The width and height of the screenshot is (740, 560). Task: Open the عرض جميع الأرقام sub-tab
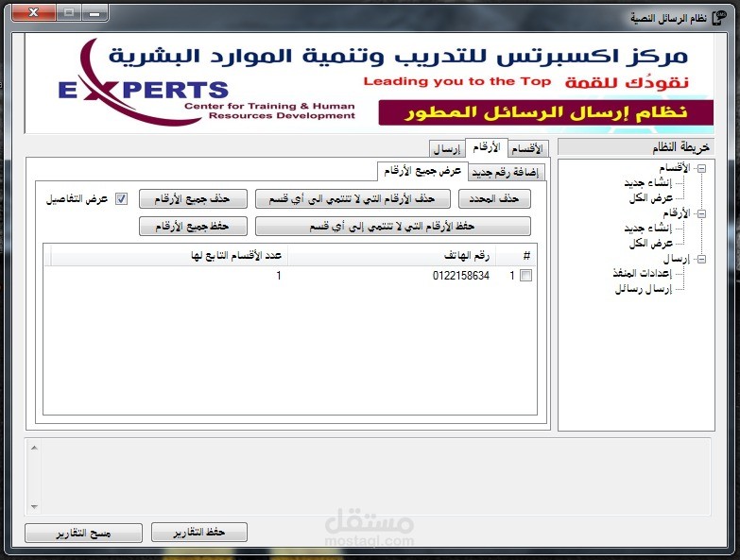point(422,171)
